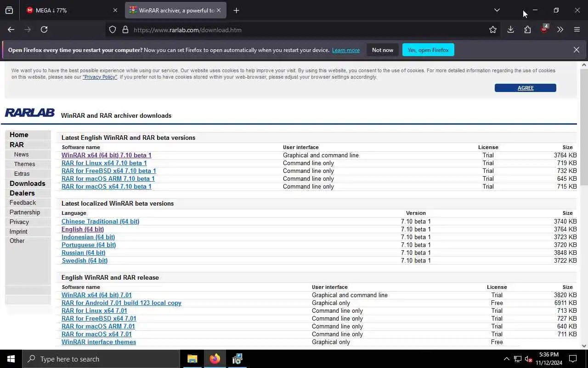Download WinRAR x64 7.10 beta 1
Image resolution: width=588 pixels, height=368 pixels.
point(107,155)
